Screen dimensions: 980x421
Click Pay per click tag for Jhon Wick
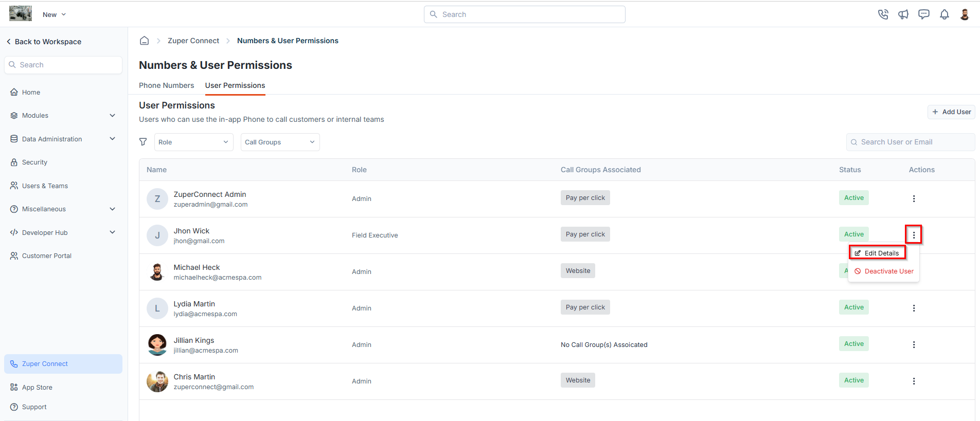point(585,234)
